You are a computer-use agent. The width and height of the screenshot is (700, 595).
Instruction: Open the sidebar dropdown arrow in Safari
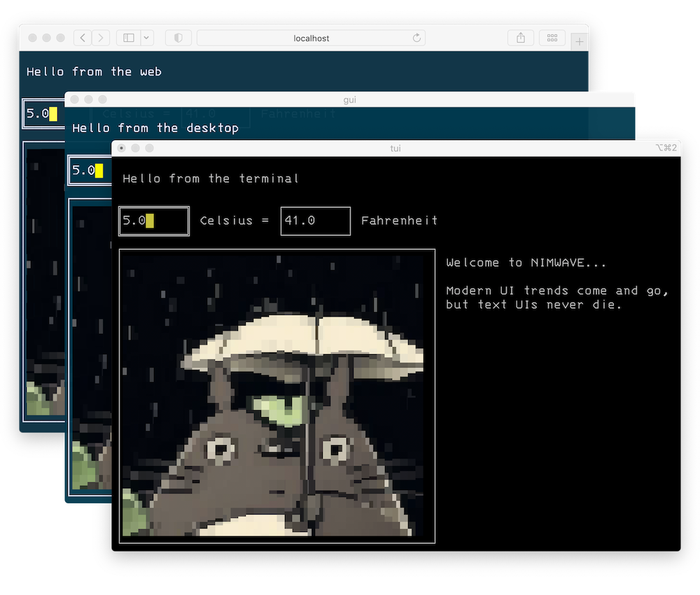(147, 38)
